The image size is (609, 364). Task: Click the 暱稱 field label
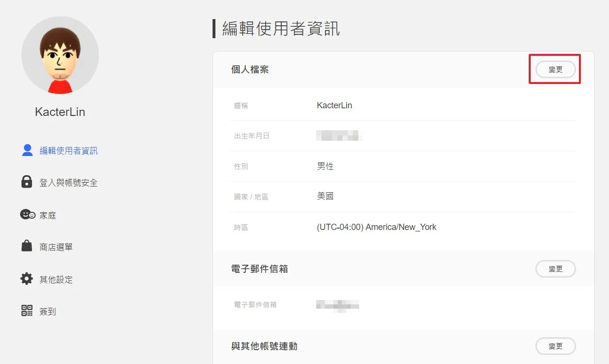(x=241, y=106)
